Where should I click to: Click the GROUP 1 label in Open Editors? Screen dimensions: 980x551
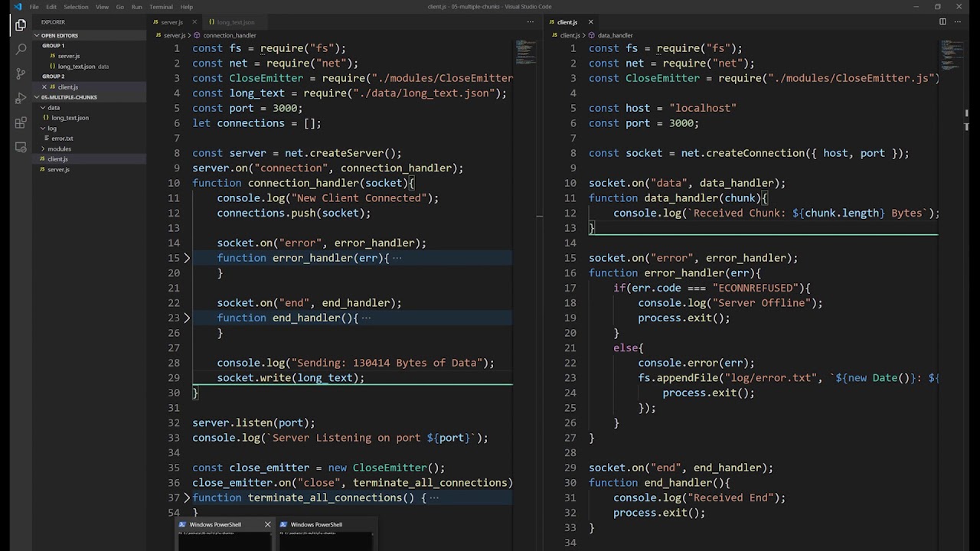point(53,46)
